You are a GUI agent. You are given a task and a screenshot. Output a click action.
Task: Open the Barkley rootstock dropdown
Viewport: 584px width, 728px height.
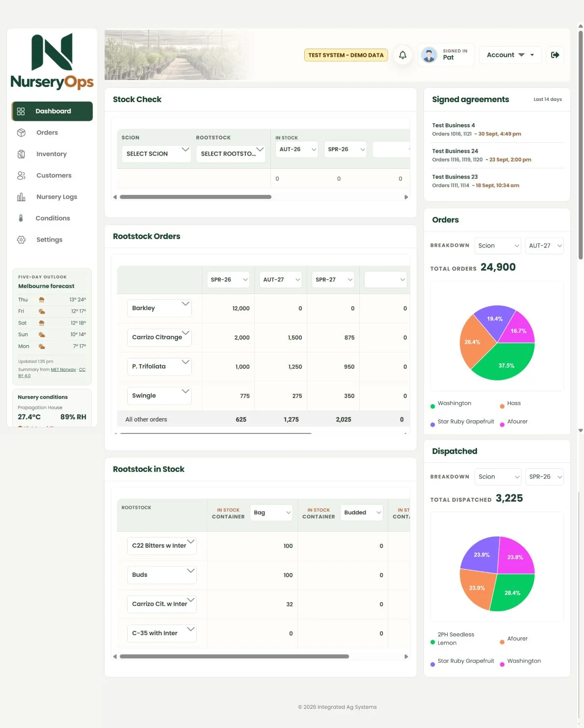159,308
